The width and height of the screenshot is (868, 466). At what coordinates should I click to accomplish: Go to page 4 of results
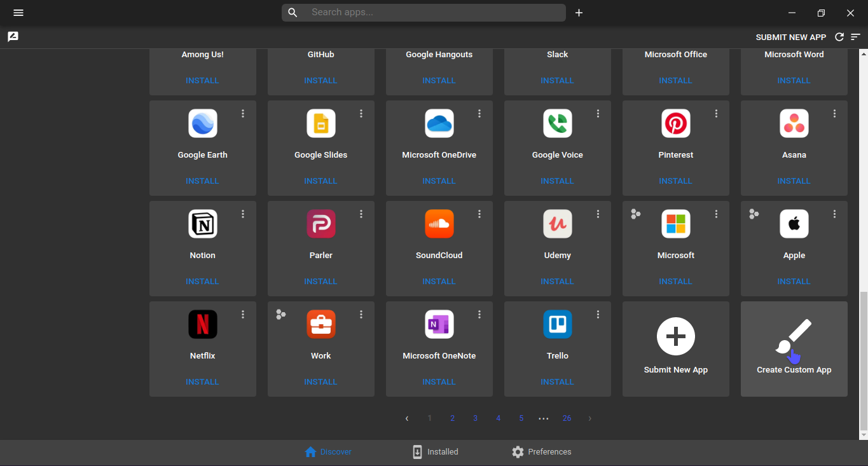[499, 418]
